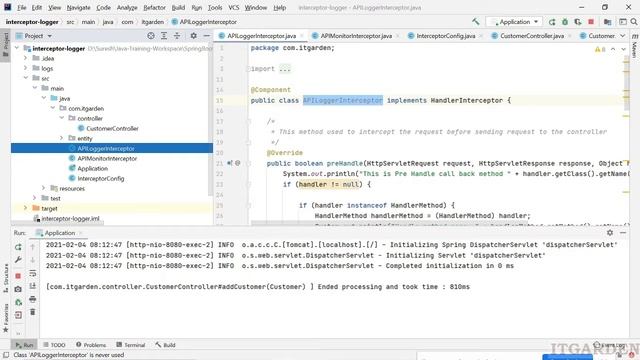Clear console output with trash icon

(x=33, y=312)
